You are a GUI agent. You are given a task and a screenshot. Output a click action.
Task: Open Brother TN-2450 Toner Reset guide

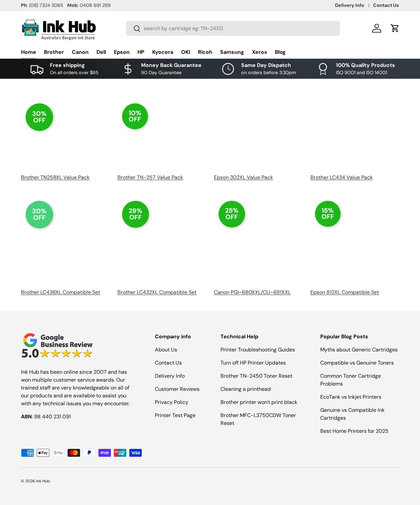pyautogui.click(x=256, y=376)
